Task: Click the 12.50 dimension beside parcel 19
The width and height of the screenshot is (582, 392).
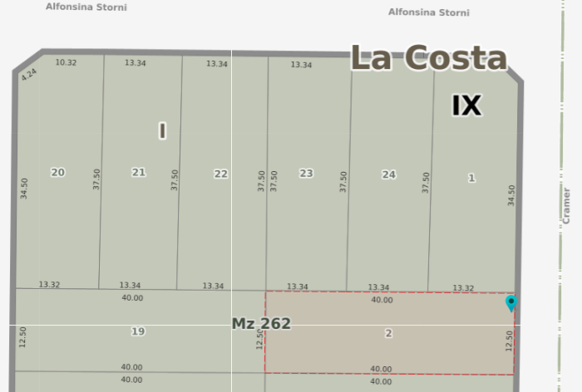Action: point(22,337)
